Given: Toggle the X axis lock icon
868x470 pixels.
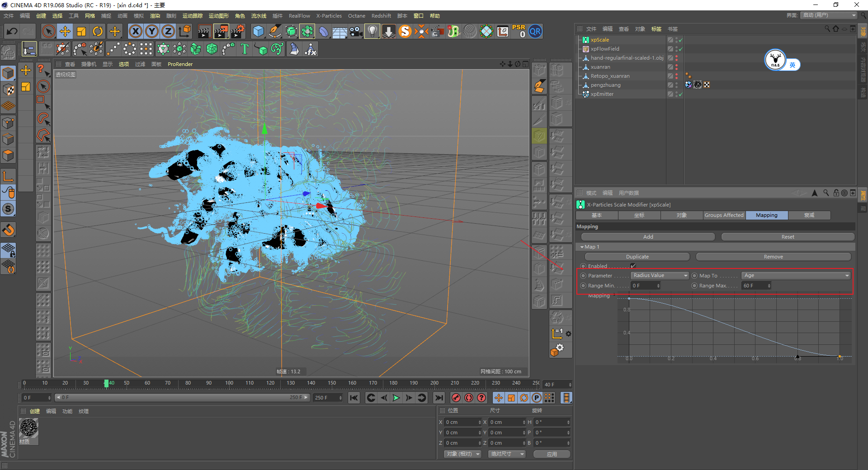Looking at the screenshot, I should [135, 31].
